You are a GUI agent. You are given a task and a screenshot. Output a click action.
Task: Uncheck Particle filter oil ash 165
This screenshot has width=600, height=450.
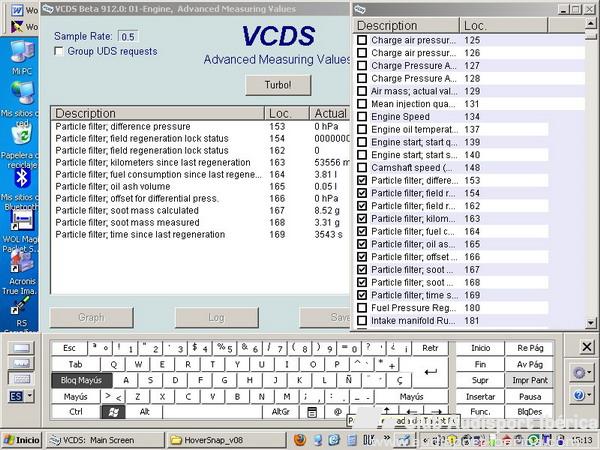362,244
